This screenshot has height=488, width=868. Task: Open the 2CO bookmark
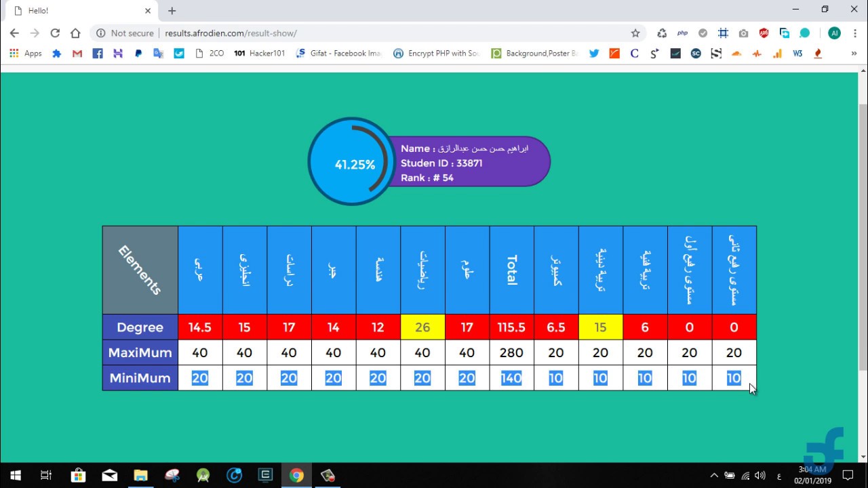click(x=209, y=53)
